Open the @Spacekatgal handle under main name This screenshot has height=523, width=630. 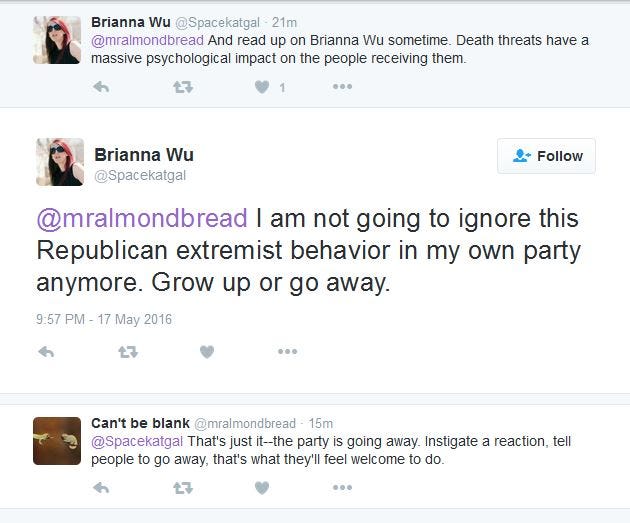tap(140, 176)
